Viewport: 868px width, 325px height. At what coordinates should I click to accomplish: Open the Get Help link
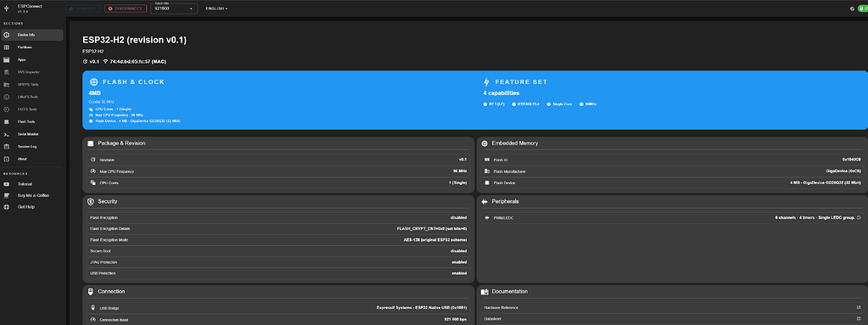(32, 207)
